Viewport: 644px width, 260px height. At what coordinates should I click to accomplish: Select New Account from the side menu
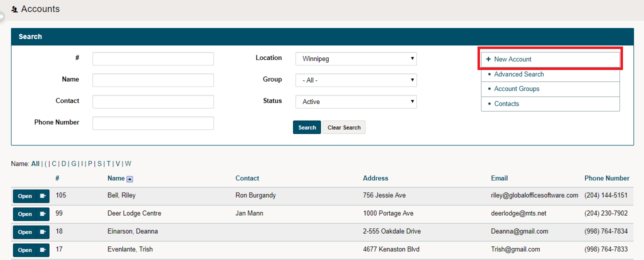pos(550,59)
